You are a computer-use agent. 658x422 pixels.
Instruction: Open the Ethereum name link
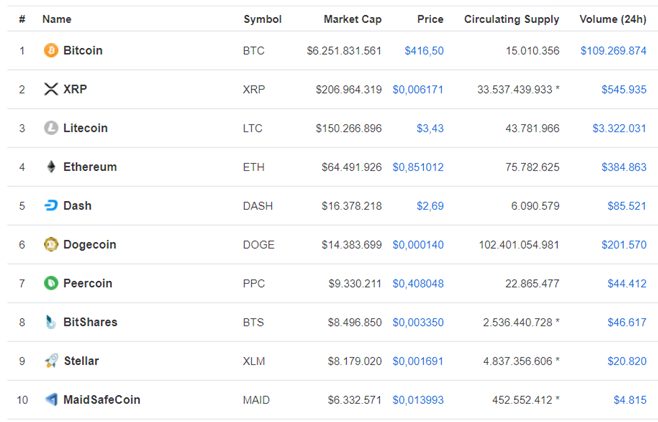pos(90,167)
